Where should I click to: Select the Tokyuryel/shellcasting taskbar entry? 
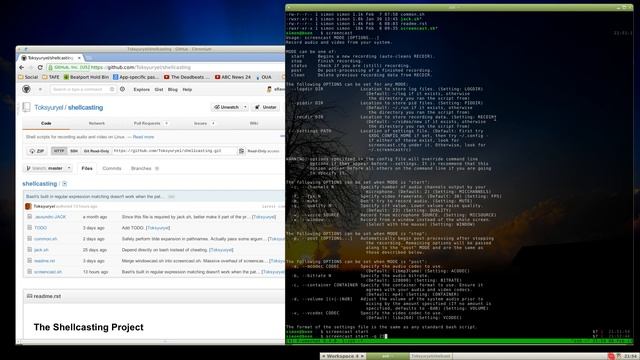[431, 356]
